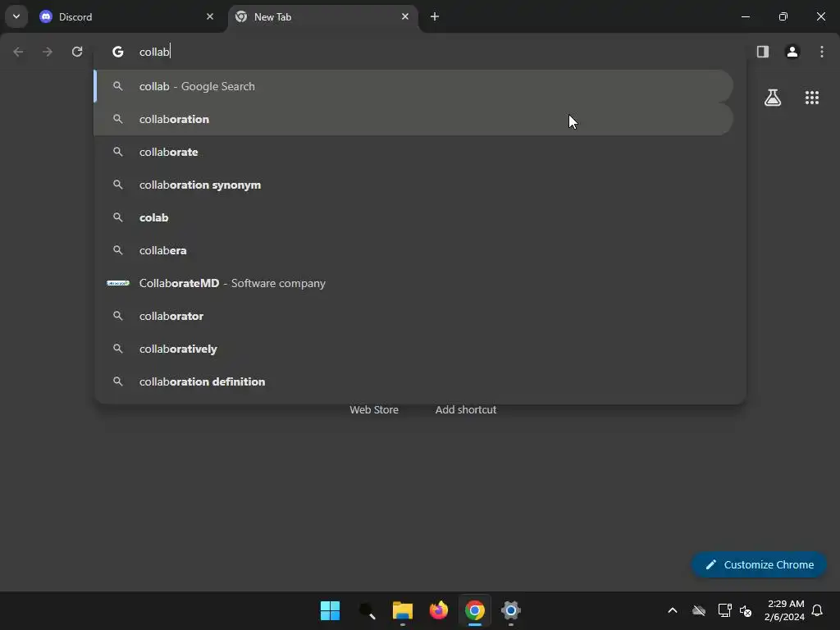This screenshot has height=630, width=840.
Task: Close the Discord tab
Action: click(210, 16)
